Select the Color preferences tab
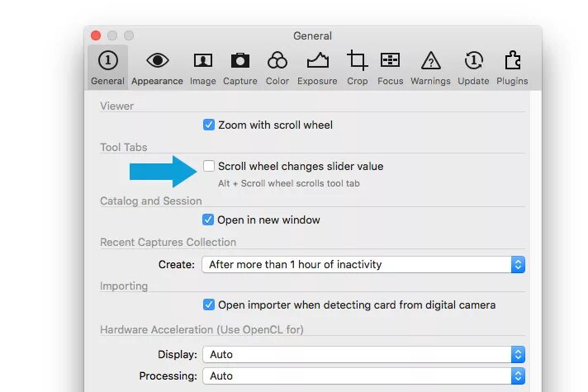Screen dimensions: 588x392 coord(277,68)
